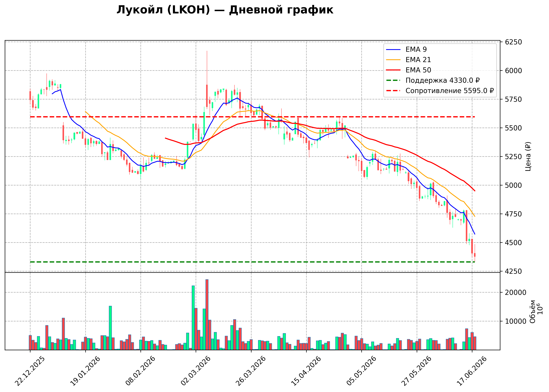This screenshot has width=549, height=392.
Task: Click the green dashed support legend sample
Action: (x=393, y=80)
